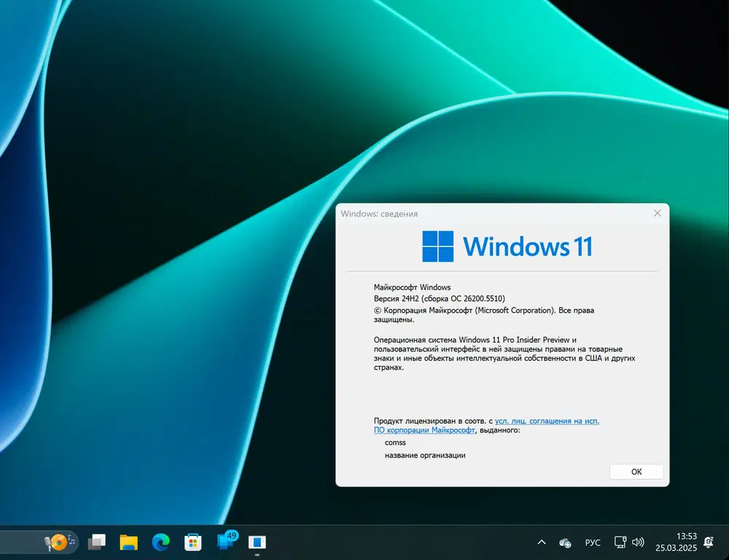Viewport: 729px width, 560px height.
Task: Show hidden system tray icons
Action: tap(542, 542)
